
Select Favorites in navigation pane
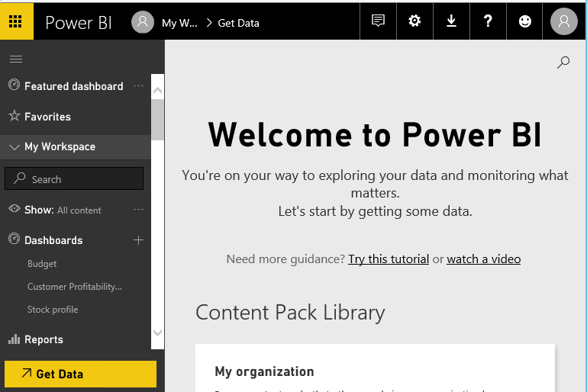47,117
